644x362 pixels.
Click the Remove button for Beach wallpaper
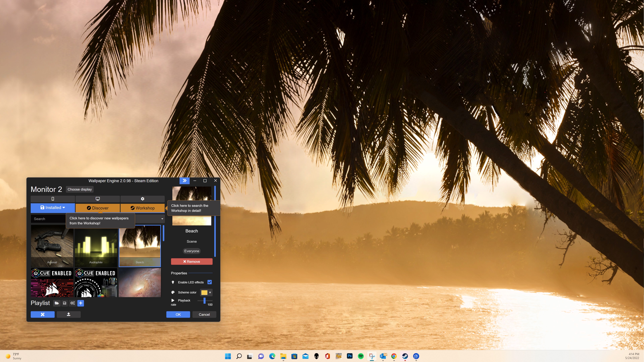[x=191, y=261]
